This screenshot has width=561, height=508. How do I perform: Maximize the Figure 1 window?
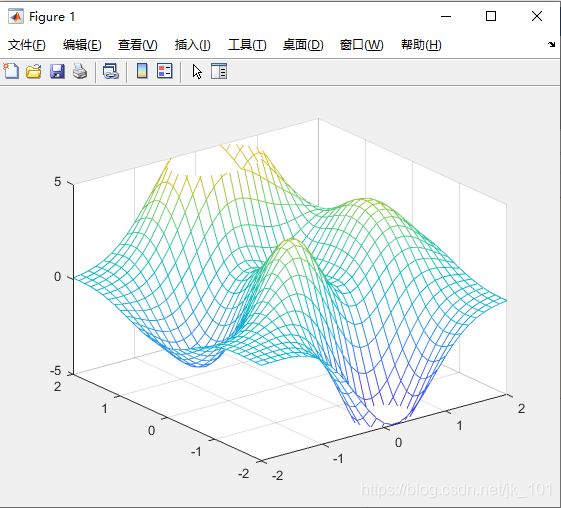[x=491, y=16]
